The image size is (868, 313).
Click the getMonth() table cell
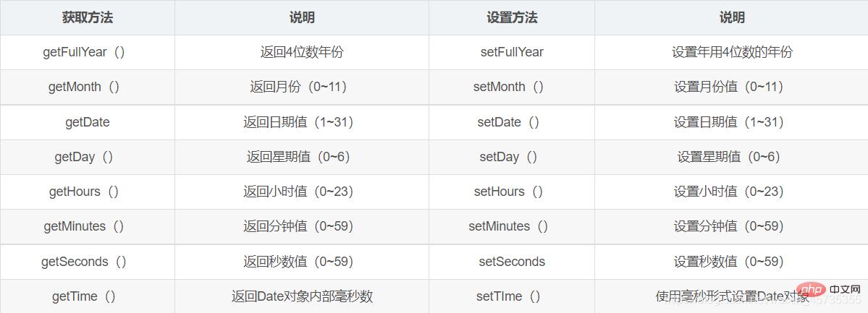click(84, 87)
